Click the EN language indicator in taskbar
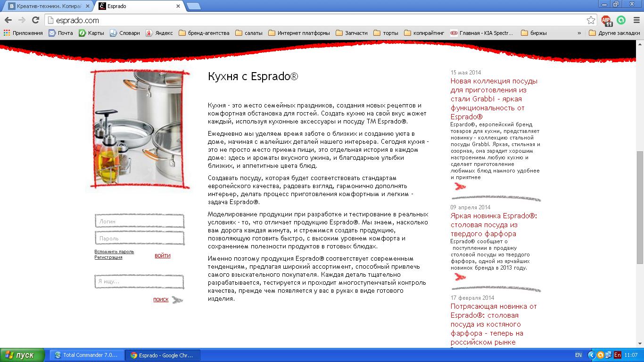The width and height of the screenshot is (644, 362). click(578, 355)
